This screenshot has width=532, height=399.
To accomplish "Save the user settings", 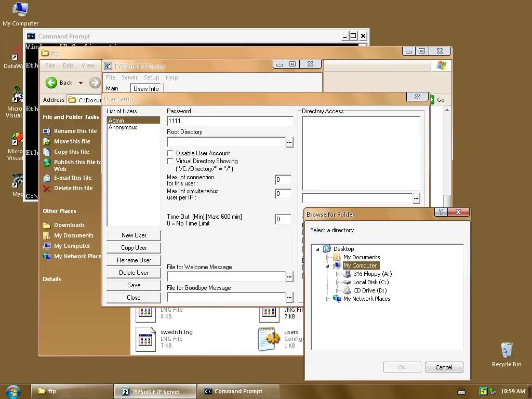I will pyautogui.click(x=134, y=285).
